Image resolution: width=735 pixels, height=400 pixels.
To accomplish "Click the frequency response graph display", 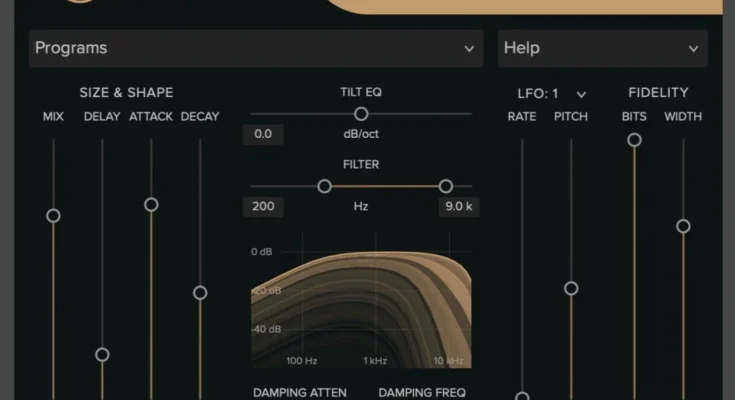I will click(360, 305).
